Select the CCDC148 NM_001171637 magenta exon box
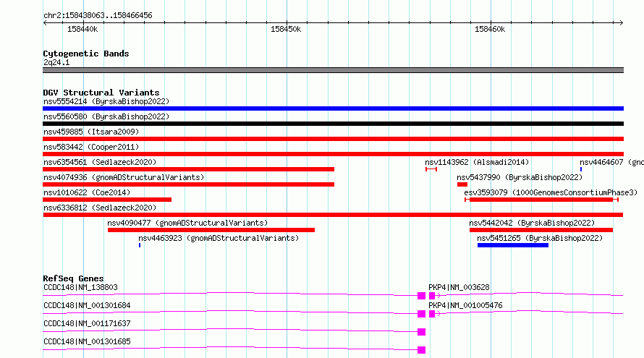 coord(421,332)
